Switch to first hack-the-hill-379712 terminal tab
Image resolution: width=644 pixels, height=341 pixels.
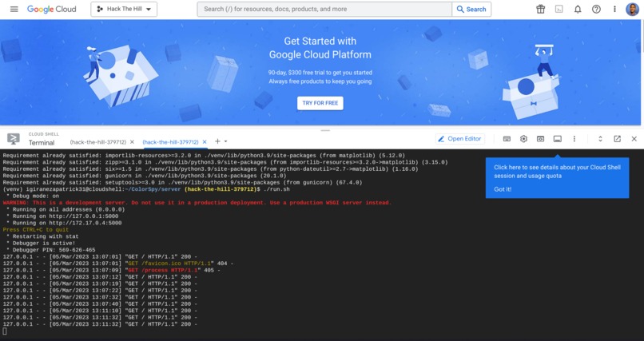click(97, 142)
